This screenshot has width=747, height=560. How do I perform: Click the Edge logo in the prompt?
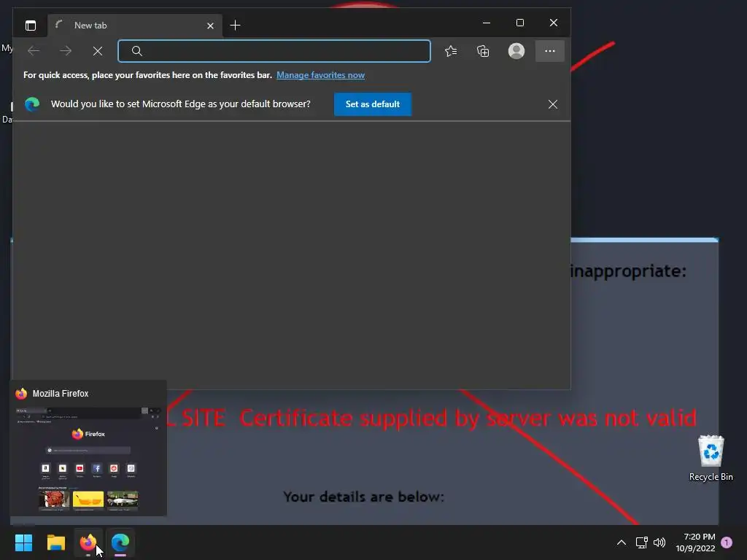(x=32, y=104)
